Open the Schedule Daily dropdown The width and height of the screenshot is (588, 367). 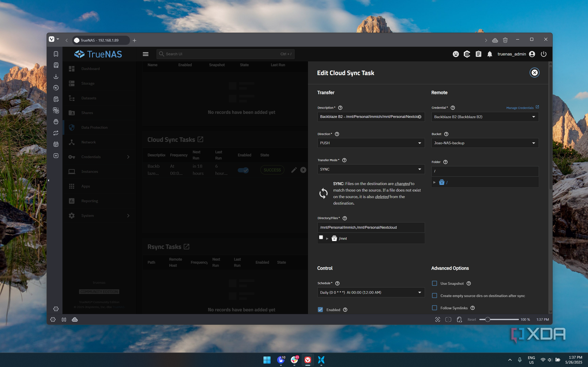coord(371,293)
